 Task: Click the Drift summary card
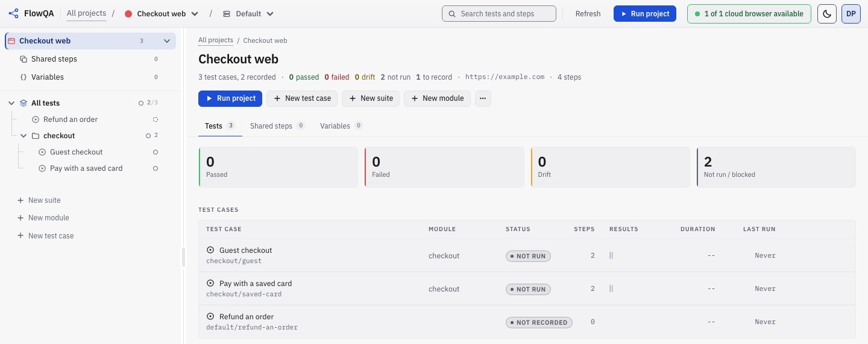click(610, 167)
